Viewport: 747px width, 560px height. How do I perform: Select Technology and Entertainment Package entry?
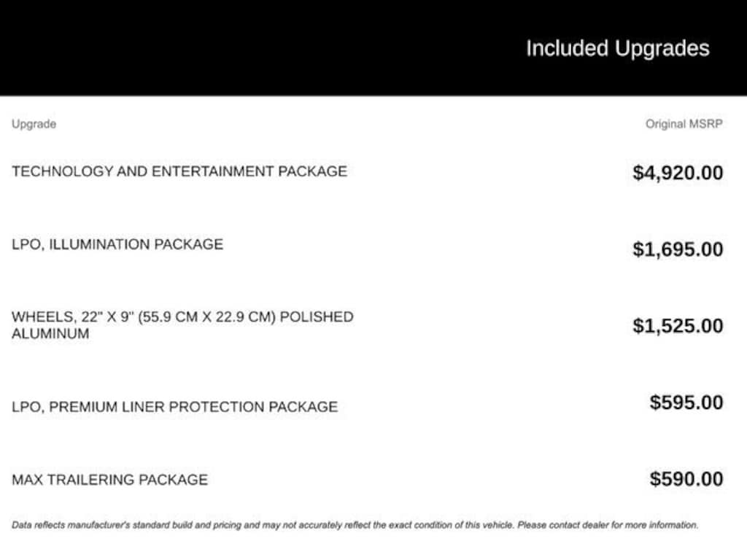coord(179,171)
